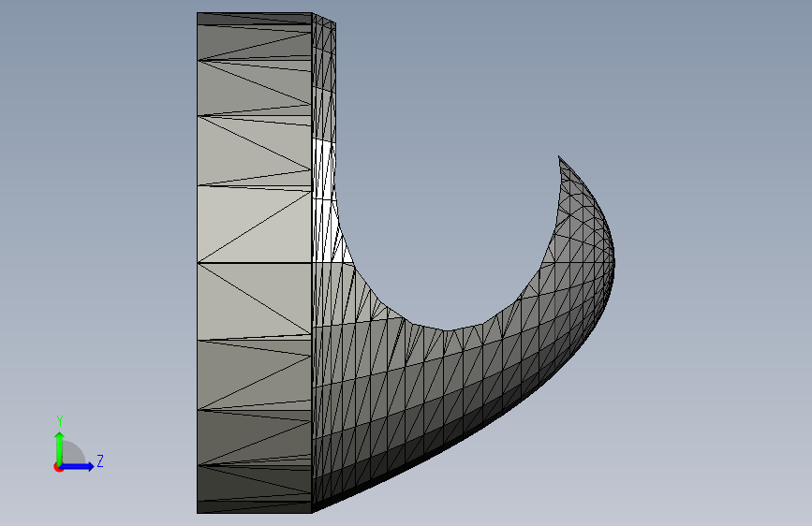Image resolution: width=812 pixels, height=526 pixels.
Task: Click the 'Y' label on the axis triad
Action: (60, 421)
